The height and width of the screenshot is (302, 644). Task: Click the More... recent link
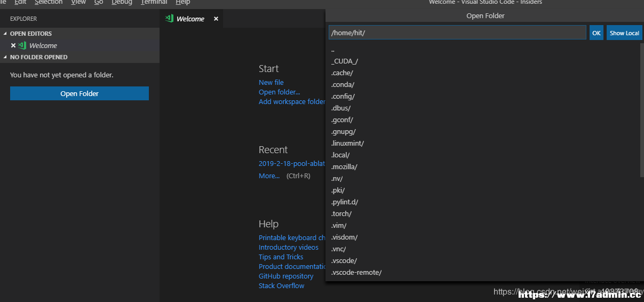pos(269,176)
